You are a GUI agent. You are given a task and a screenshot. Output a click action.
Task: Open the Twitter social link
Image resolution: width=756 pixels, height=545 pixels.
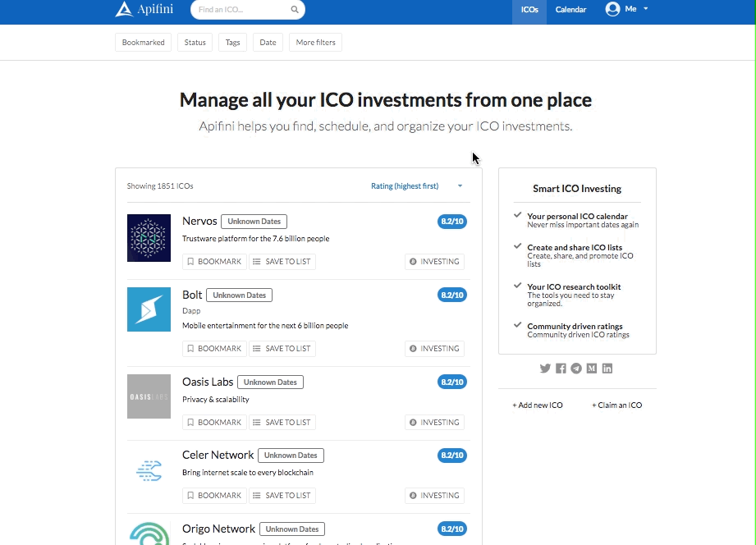point(545,369)
